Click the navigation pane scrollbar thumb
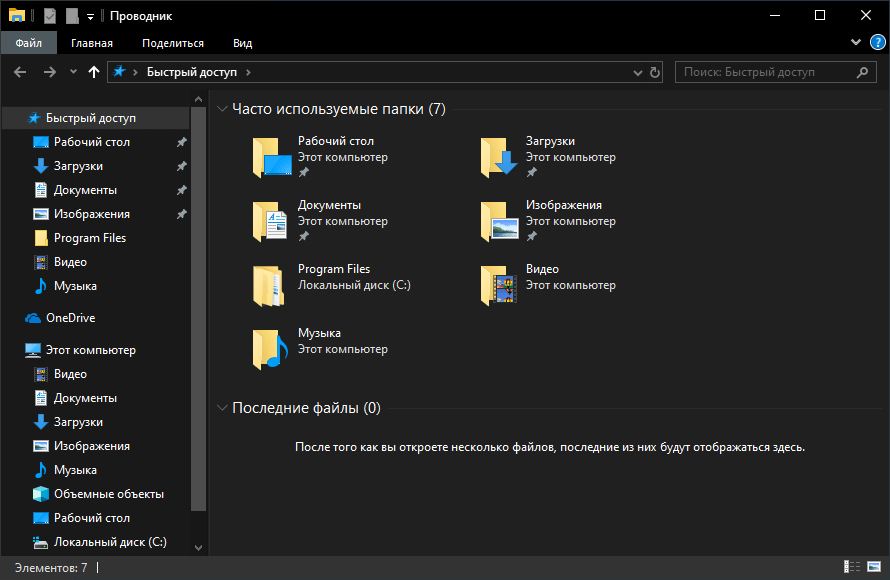 pos(198,309)
